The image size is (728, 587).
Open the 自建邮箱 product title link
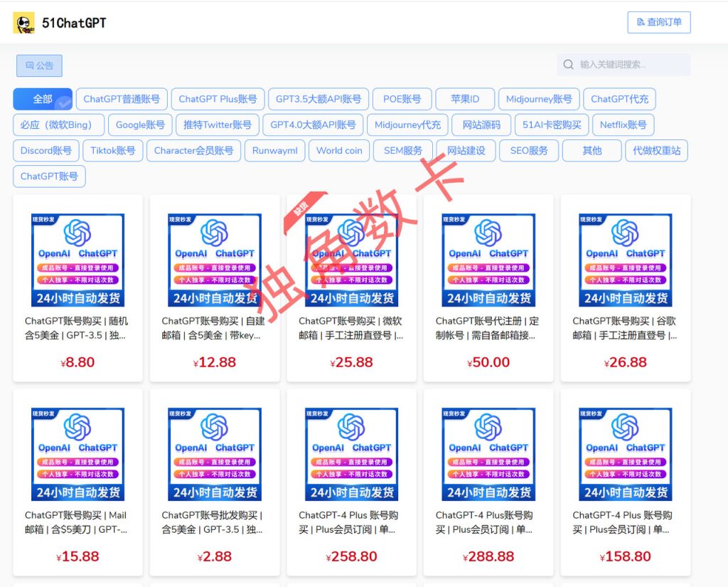pos(215,328)
